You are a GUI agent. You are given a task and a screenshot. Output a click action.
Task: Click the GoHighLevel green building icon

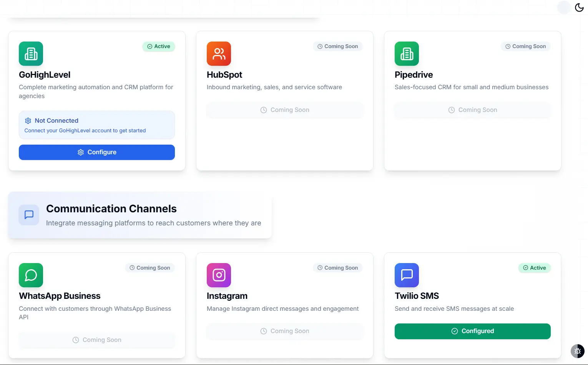coord(31,53)
